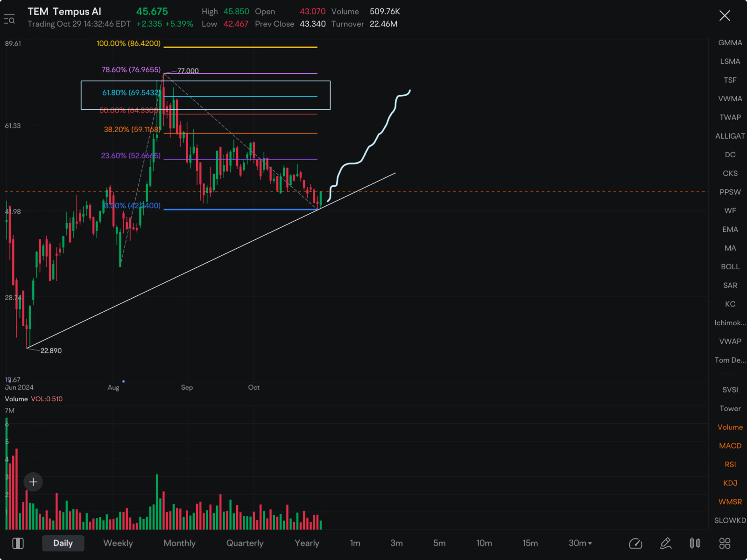Add the SLOWKD sub-indicator
Screen dimensions: 747x560
coord(730,520)
